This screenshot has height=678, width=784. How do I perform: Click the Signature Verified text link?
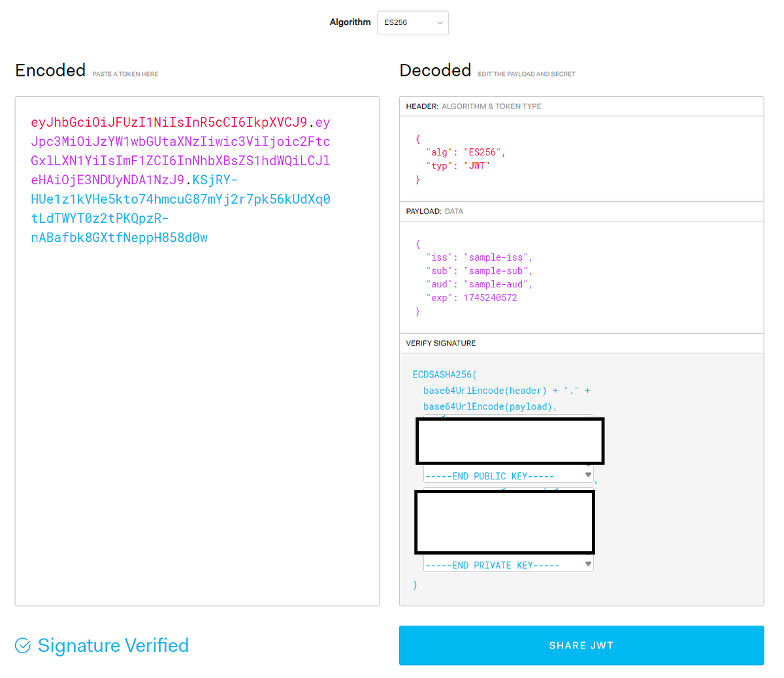point(112,645)
